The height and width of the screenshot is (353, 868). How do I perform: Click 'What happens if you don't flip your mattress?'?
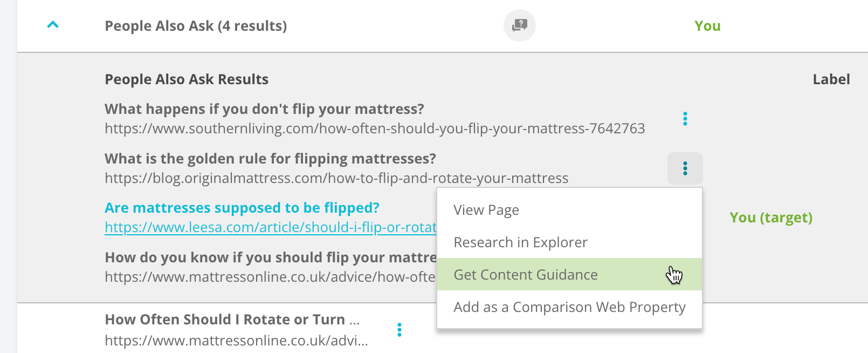264,109
